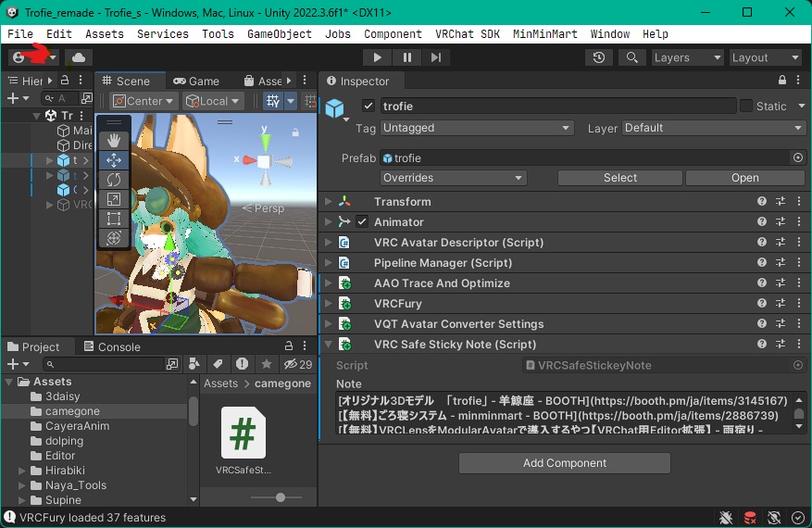The height and width of the screenshot is (528, 812).
Task: Click the Step frame button
Action: pyautogui.click(x=436, y=57)
